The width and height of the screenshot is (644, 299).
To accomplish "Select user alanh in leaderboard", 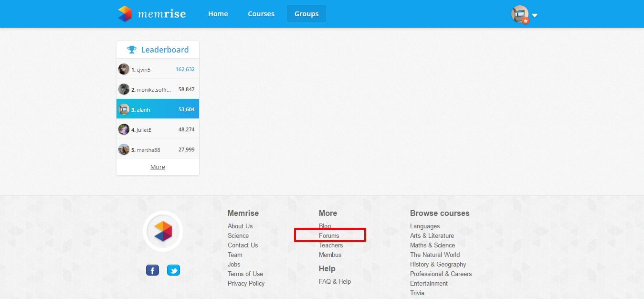I will point(143,110).
